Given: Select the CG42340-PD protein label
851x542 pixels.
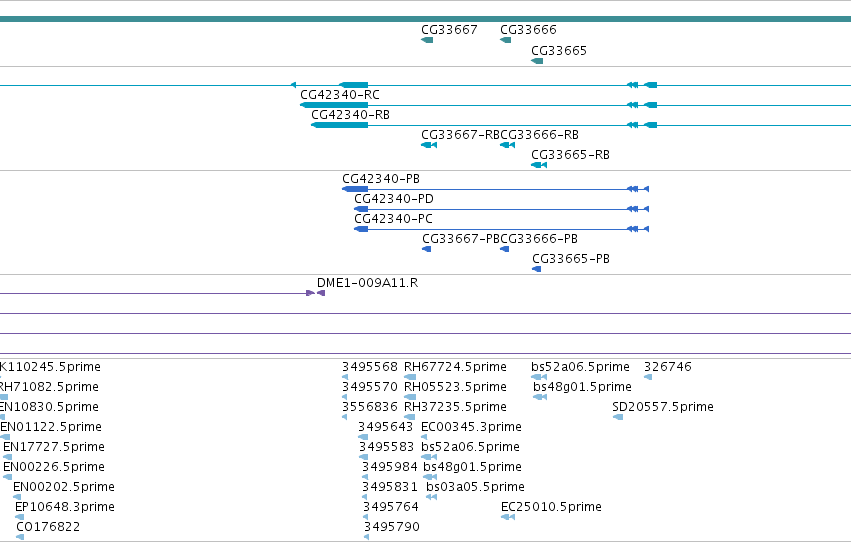Looking at the screenshot, I should tap(394, 199).
